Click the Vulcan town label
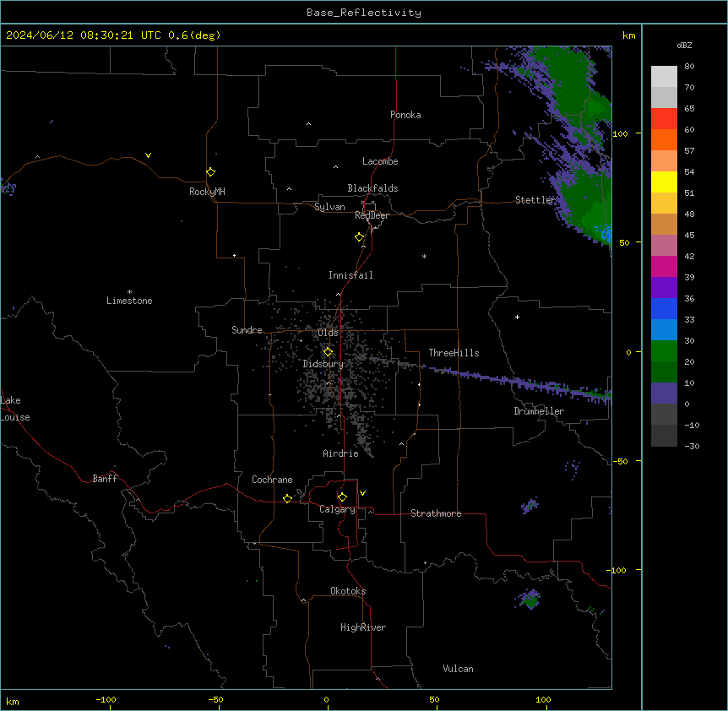The height and width of the screenshot is (711, 728). [x=458, y=669]
